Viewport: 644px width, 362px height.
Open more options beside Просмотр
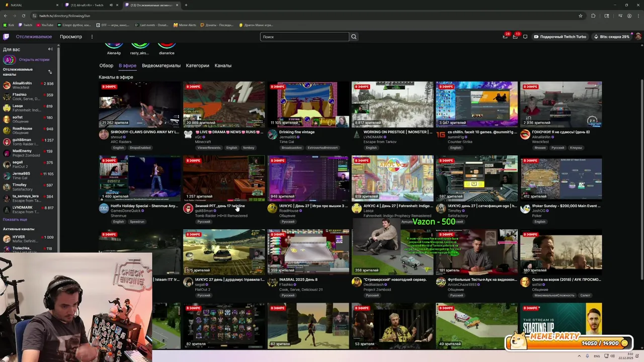pos(92,37)
